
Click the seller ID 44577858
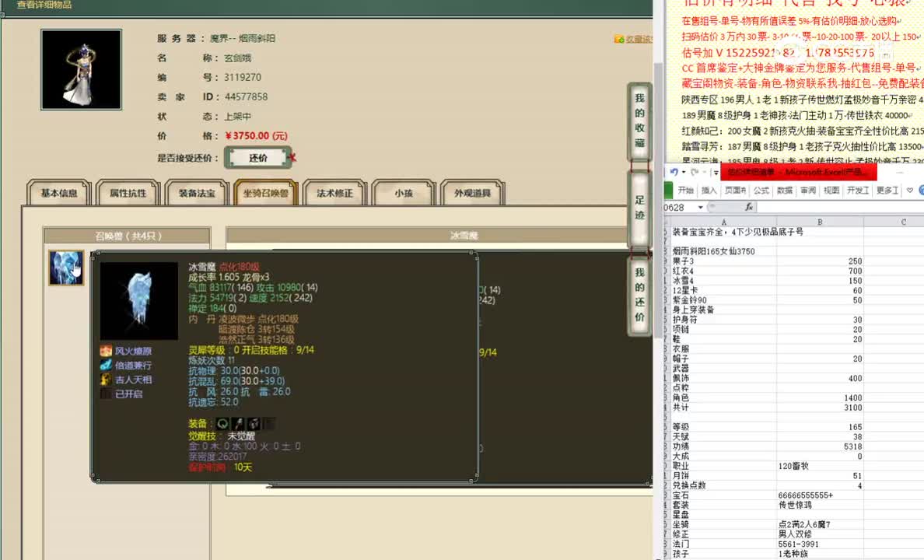point(246,96)
